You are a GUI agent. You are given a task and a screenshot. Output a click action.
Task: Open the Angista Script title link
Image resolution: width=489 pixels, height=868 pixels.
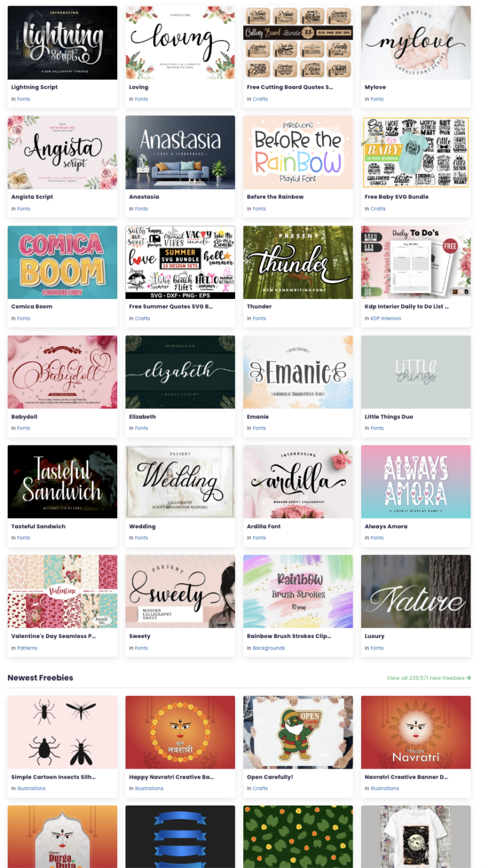(32, 197)
